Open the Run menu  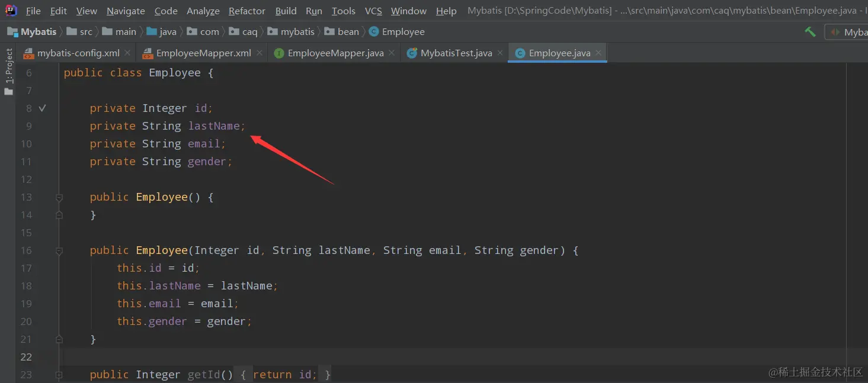(x=314, y=11)
